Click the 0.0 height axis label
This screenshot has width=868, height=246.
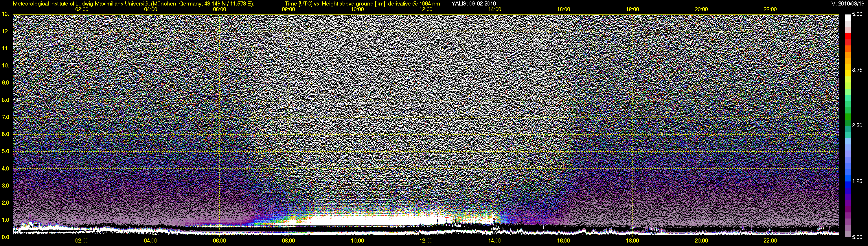pyautogui.click(x=5, y=237)
